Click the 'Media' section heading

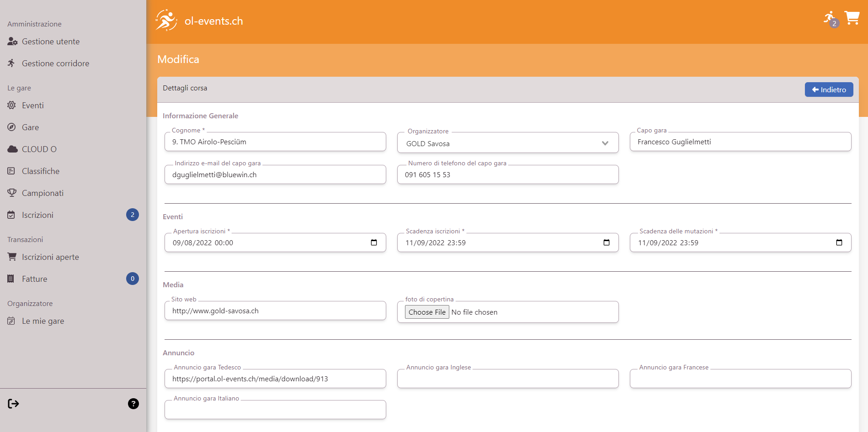pos(173,285)
